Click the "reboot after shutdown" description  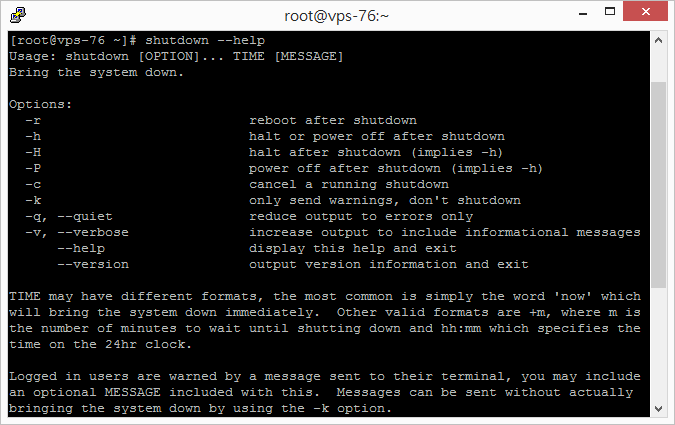pyautogui.click(x=333, y=121)
